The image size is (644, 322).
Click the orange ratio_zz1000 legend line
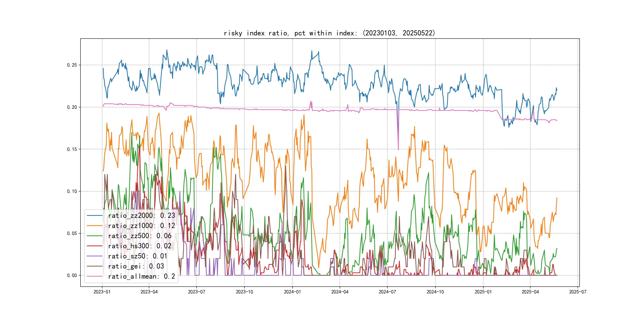click(94, 226)
